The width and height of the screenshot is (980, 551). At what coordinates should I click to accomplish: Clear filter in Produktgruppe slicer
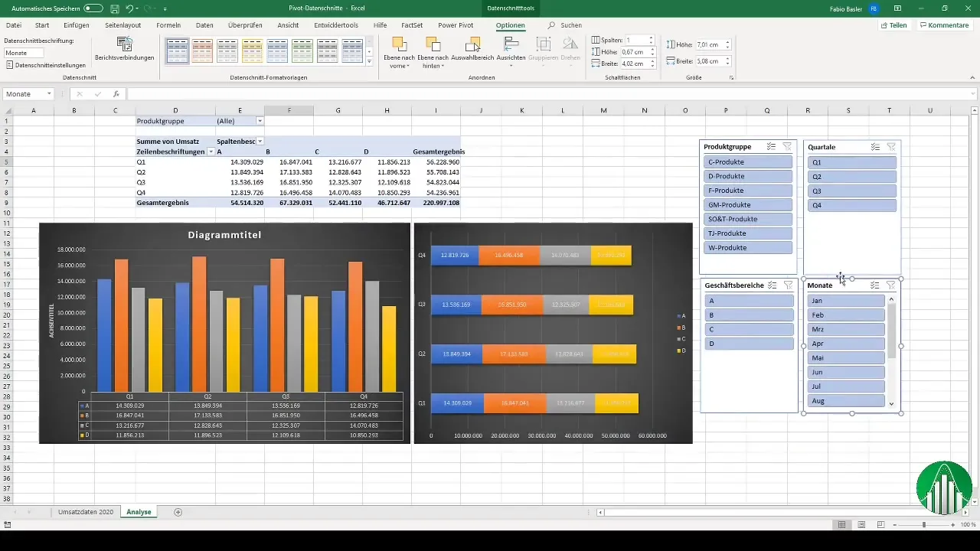coord(787,146)
